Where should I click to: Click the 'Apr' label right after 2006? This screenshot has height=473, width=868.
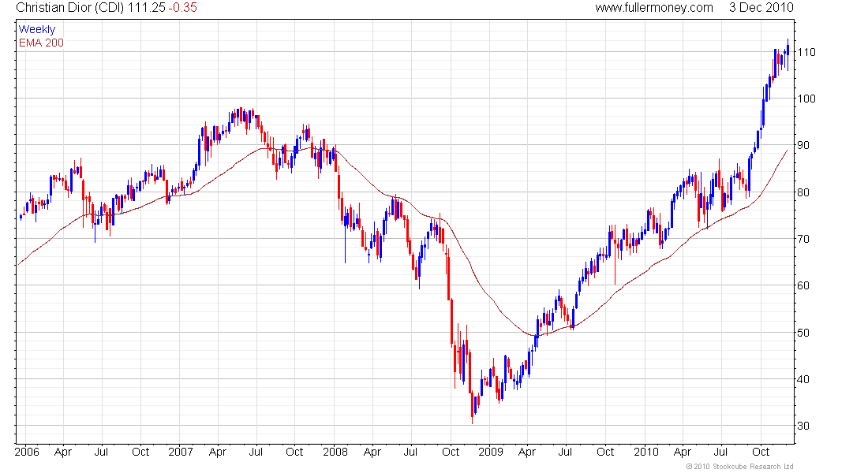click(63, 452)
